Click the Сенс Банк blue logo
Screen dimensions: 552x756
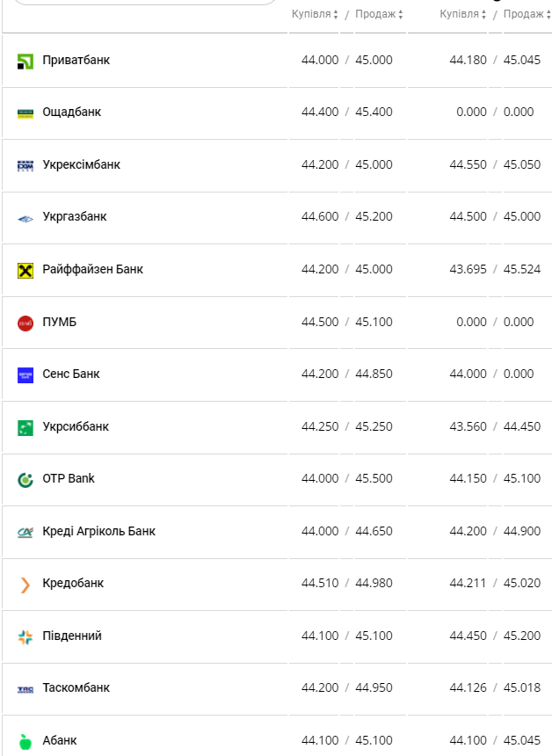click(x=25, y=374)
